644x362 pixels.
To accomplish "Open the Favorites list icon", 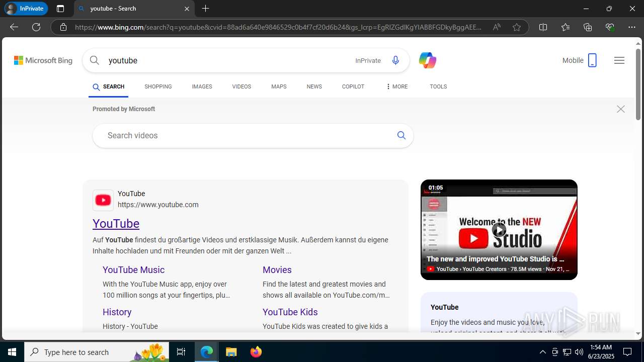I will coord(566,27).
